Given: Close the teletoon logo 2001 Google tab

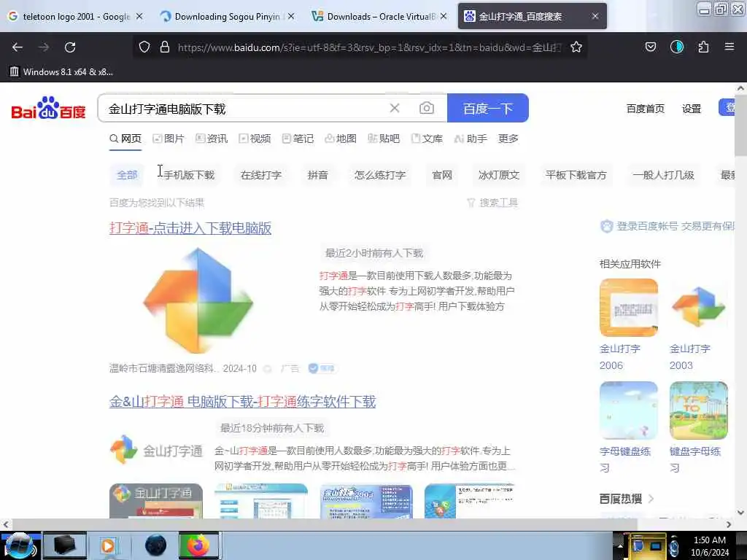Looking at the screenshot, I should click(139, 16).
